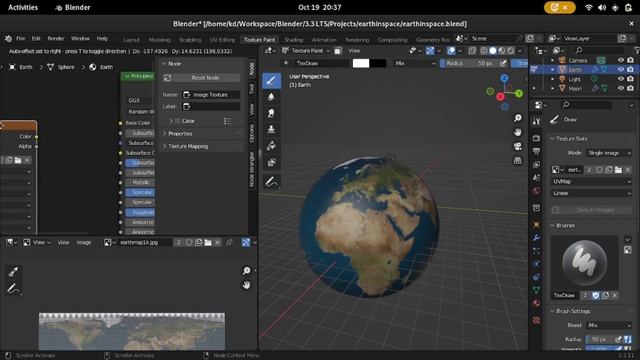The width and height of the screenshot is (640, 360).
Task: Open the Window menu
Action: coord(80,38)
